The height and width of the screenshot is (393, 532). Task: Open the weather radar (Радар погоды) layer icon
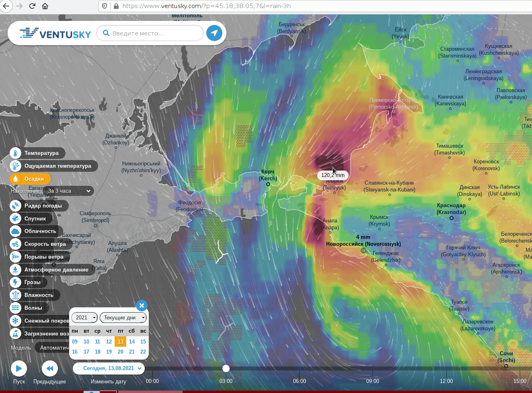coord(15,206)
